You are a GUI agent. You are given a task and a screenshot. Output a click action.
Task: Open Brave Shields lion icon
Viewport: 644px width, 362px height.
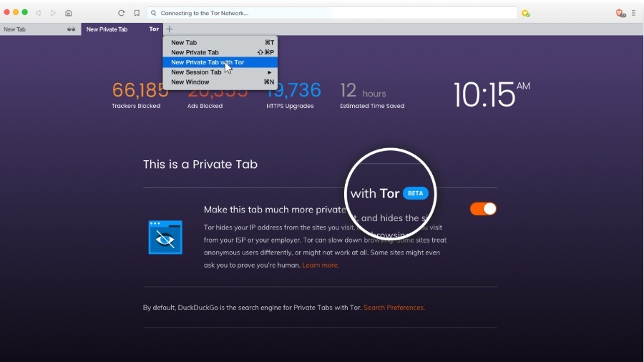click(x=620, y=13)
